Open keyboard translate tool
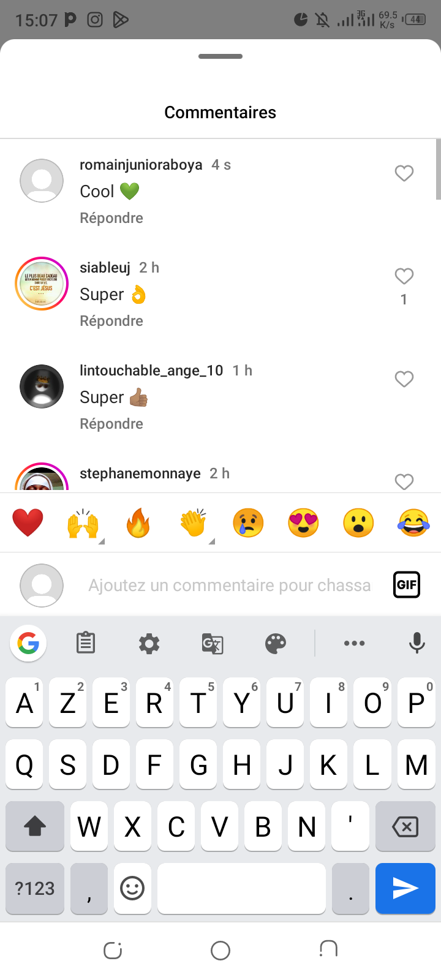The image size is (441, 980). (213, 643)
